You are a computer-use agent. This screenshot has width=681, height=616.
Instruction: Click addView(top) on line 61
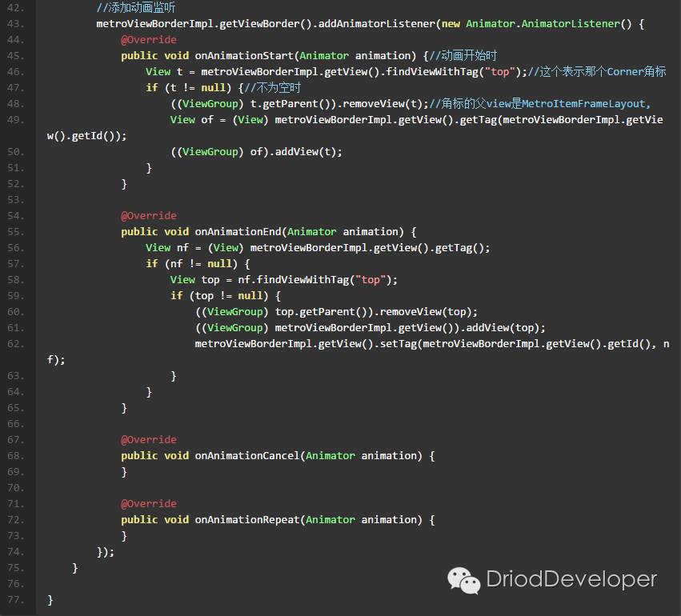pos(503,328)
